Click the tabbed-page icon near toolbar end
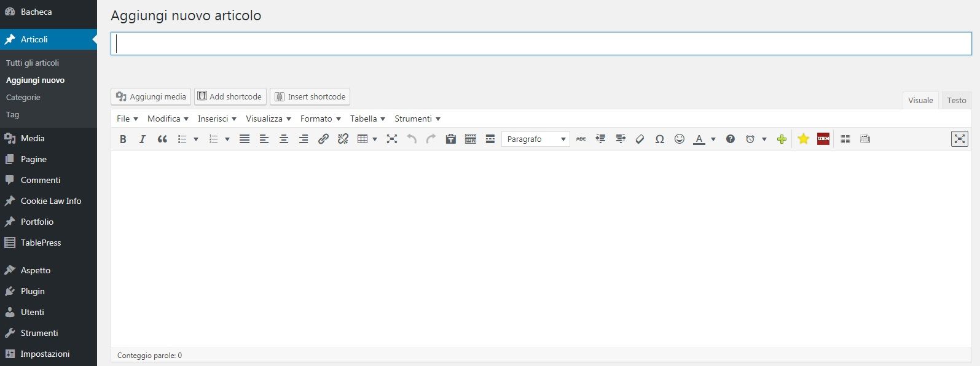Image resolution: width=980 pixels, height=366 pixels. 865,139
